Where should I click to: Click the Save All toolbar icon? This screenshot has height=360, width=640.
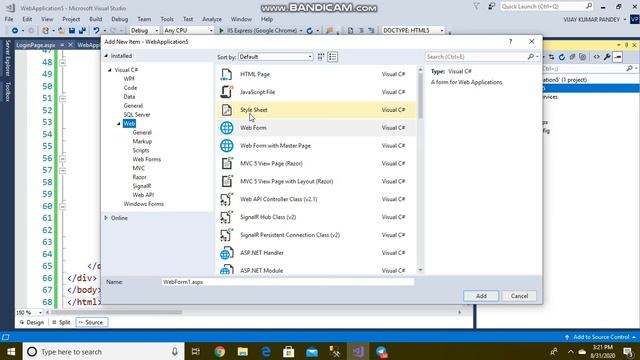[x=82, y=31]
